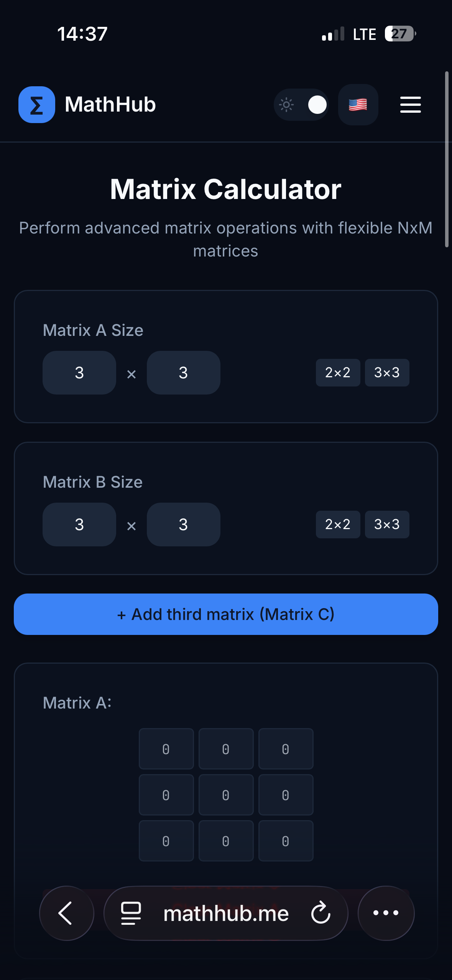Select 3×3 preset for Matrix B
The image size is (452, 980).
[x=387, y=525]
